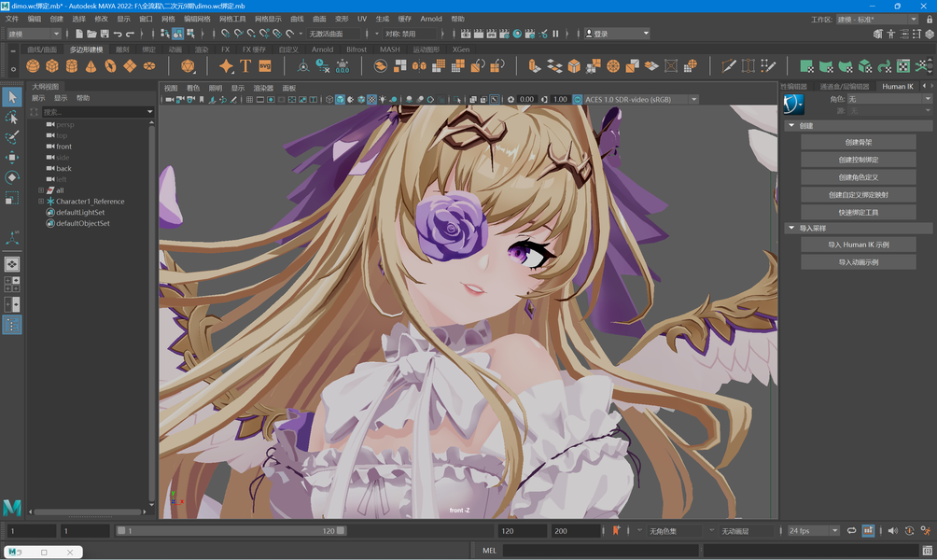The width and height of the screenshot is (937, 560).
Task: Create a polygon plane from the shelf
Action: coord(130,65)
